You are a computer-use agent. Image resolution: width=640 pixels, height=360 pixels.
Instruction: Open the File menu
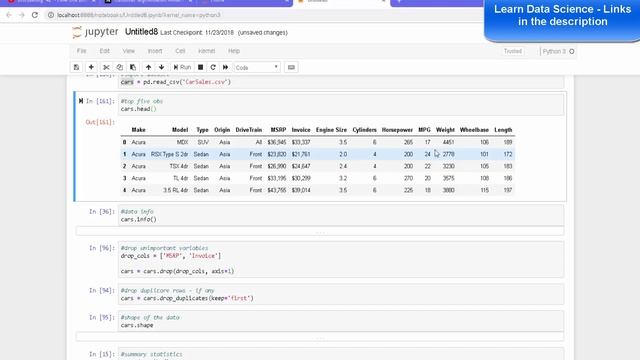click(82, 51)
